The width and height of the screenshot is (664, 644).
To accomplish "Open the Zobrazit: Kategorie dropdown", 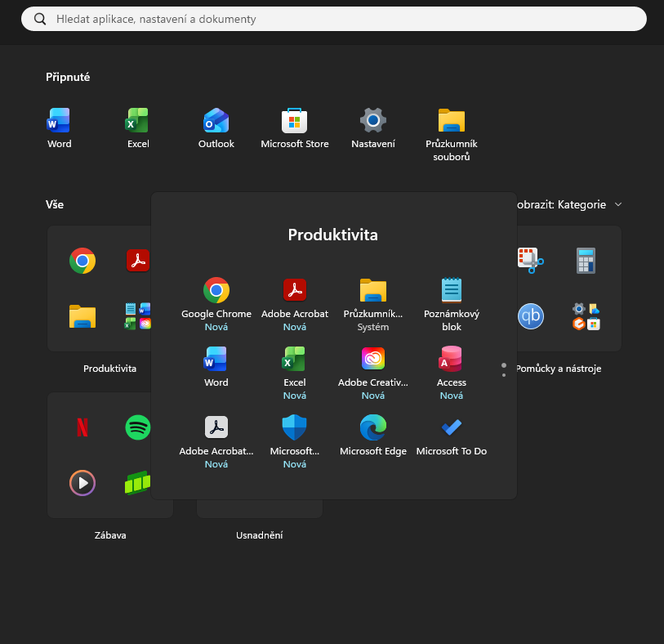I will 568,204.
